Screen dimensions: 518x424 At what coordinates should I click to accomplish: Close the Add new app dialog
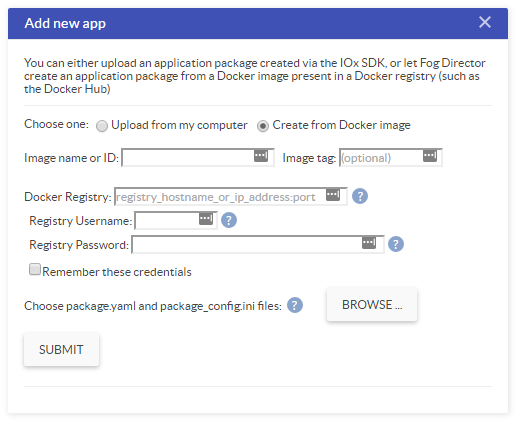[485, 23]
